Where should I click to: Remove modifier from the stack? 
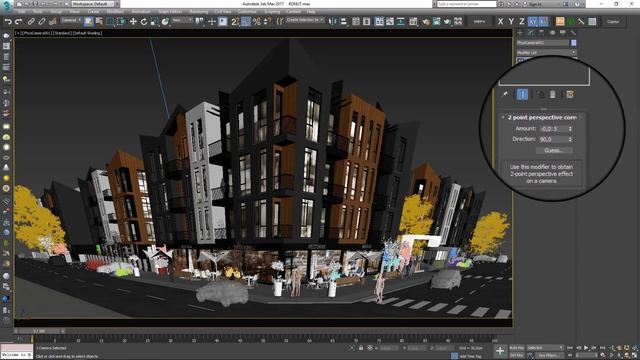(x=552, y=94)
